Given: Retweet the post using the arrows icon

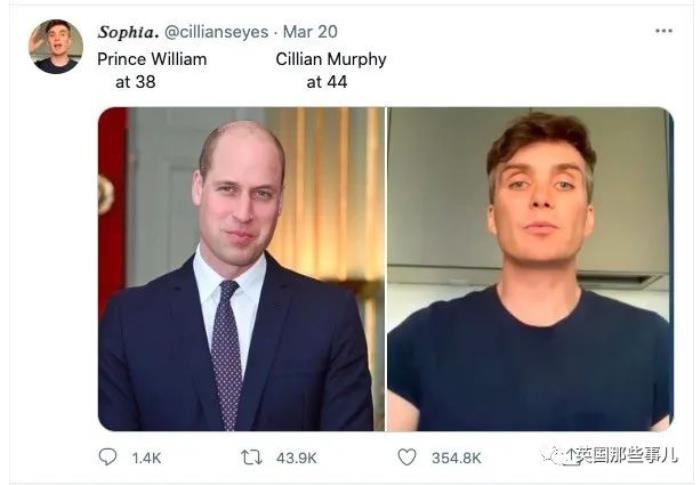Looking at the screenshot, I should pyautogui.click(x=252, y=457).
